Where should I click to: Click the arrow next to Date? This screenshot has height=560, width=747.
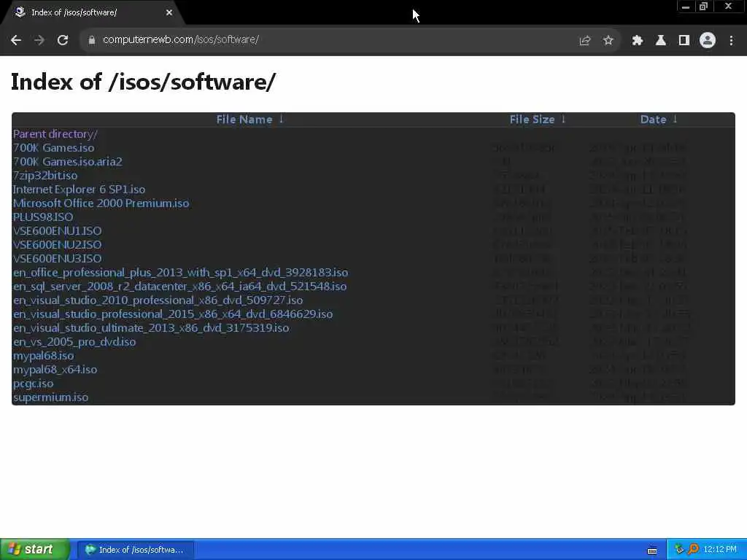[675, 119]
